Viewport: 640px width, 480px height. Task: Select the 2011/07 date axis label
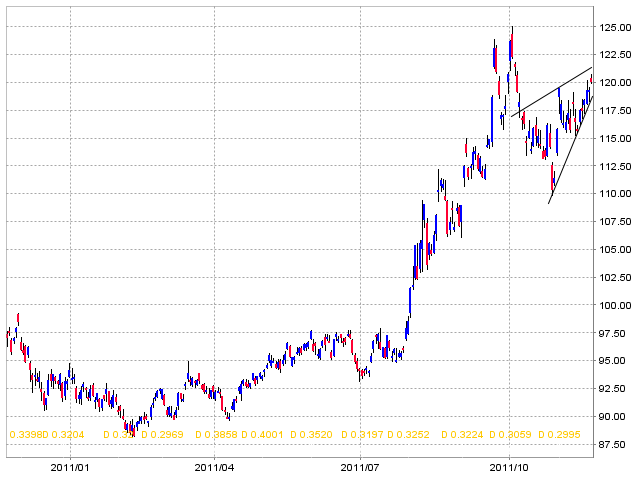[360, 468]
